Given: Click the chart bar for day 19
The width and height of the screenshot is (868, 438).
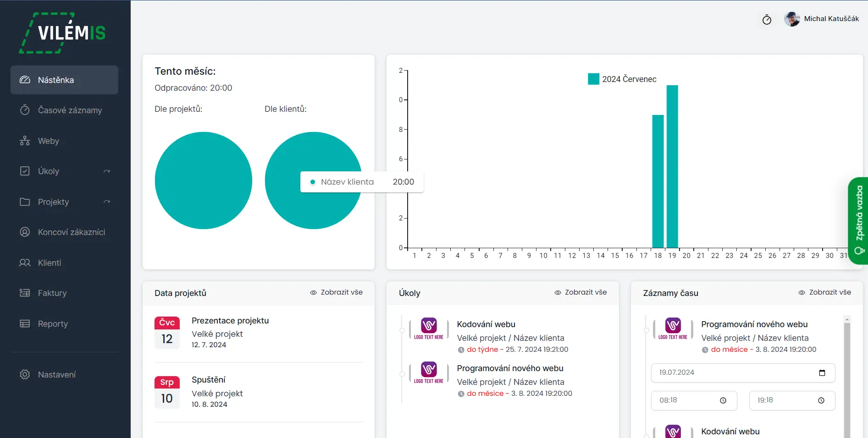Looking at the screenshot, I should click(x=672, y=167).
